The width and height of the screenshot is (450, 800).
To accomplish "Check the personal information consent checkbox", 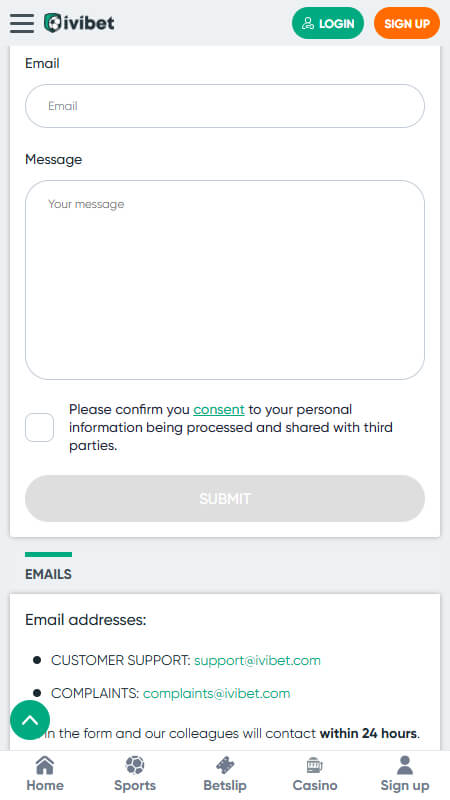I will pos(40,427).
